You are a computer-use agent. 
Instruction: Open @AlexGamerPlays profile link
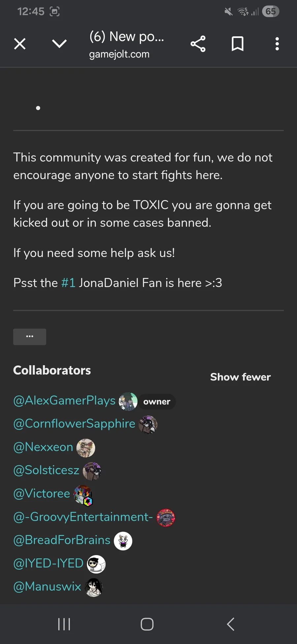[64, 401]
